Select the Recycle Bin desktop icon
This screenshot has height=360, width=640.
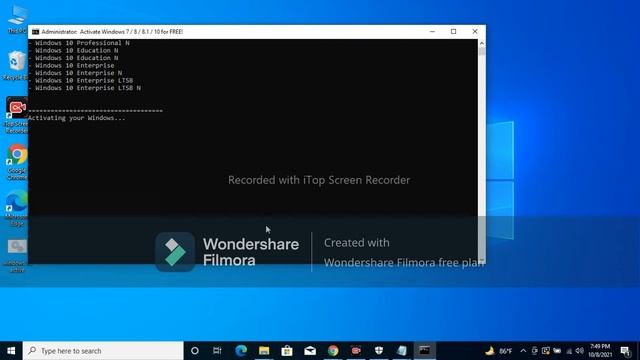coord(16,65)
